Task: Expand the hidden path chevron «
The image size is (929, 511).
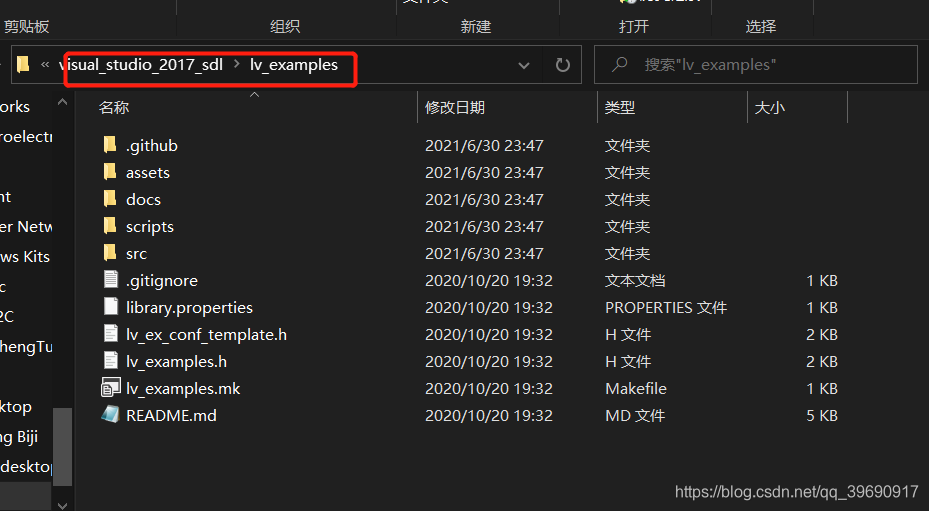Action: tap(45, 65)
